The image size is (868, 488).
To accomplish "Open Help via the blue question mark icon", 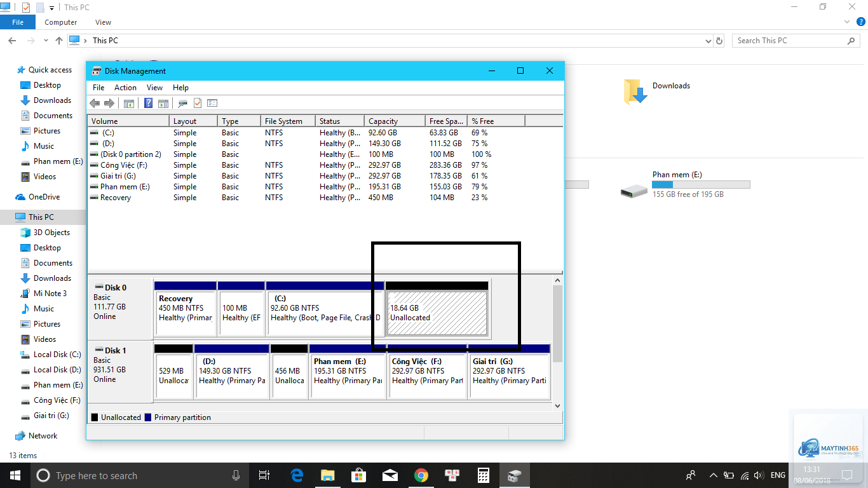I will click(149, 103).
